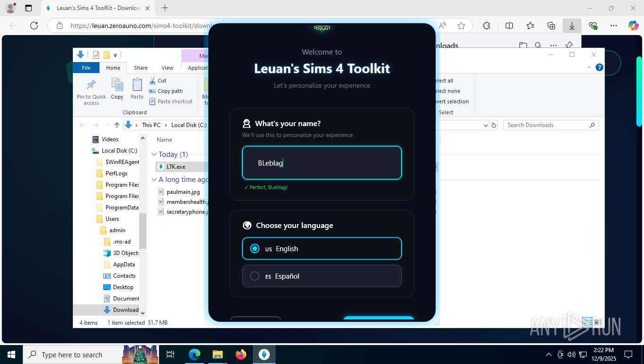Open Browser essentials heart icon

click(593, 26)
